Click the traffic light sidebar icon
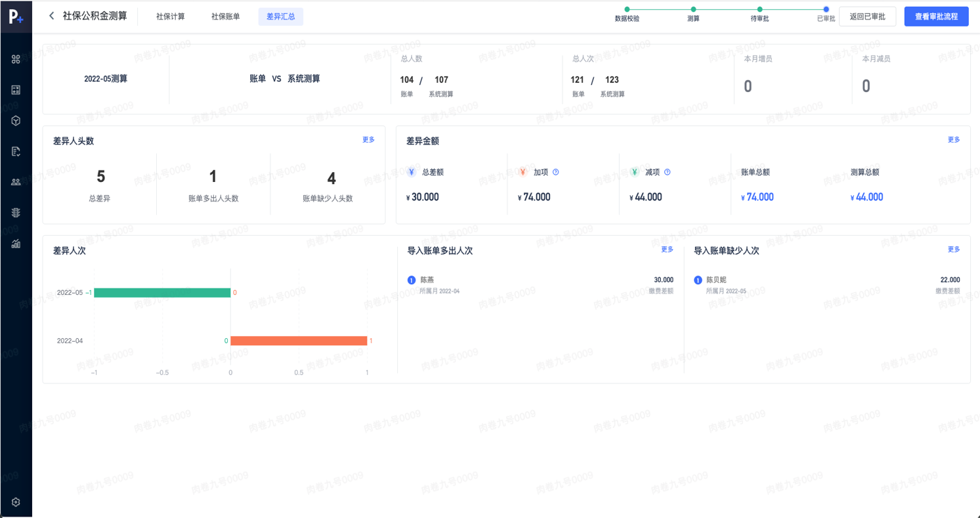 (16, 213)
